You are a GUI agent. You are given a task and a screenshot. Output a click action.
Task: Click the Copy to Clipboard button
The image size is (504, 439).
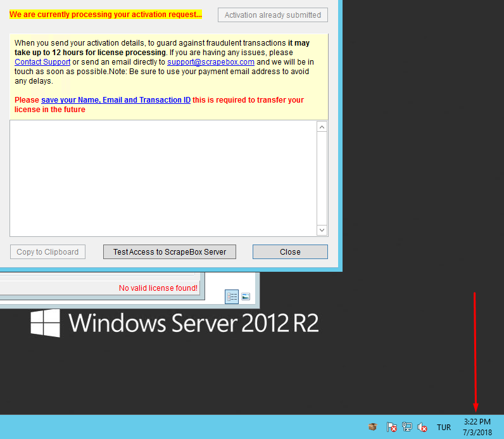(47, 252)
